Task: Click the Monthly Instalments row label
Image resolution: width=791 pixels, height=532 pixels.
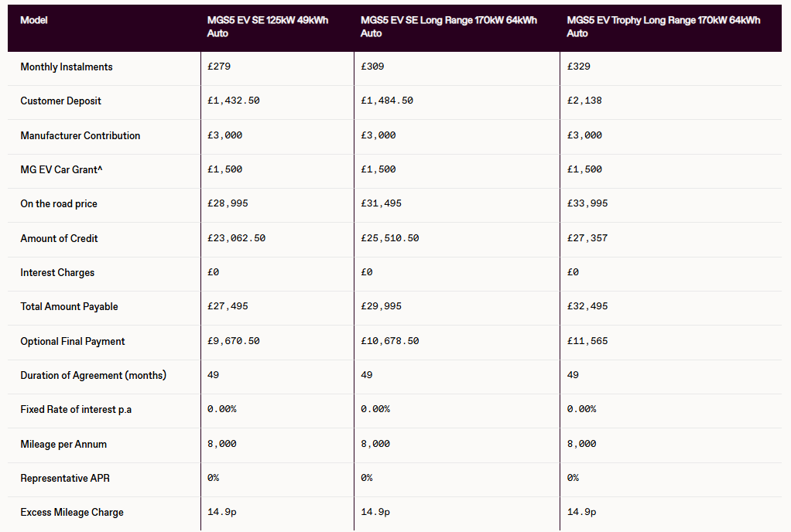Action: click(67, 67)
